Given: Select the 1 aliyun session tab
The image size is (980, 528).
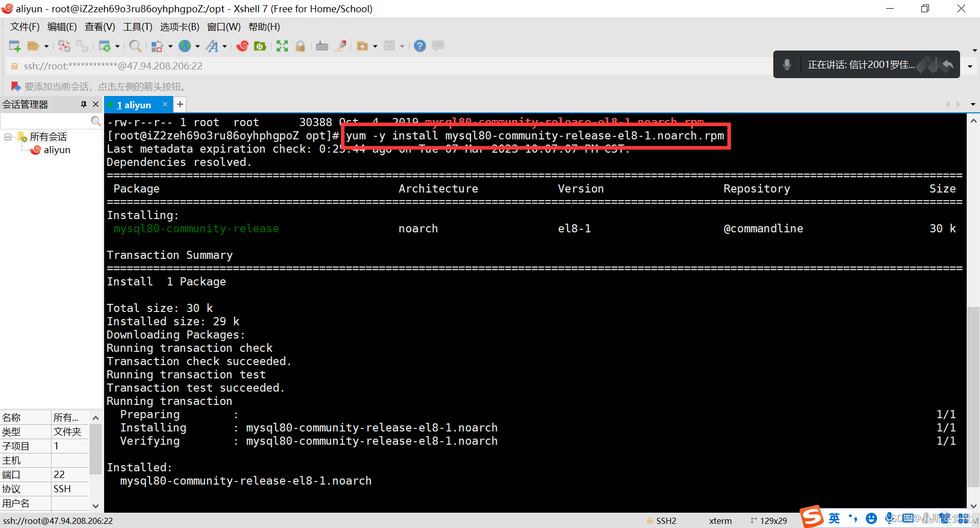Looking at the screenshot, I should tap(134, 104).
